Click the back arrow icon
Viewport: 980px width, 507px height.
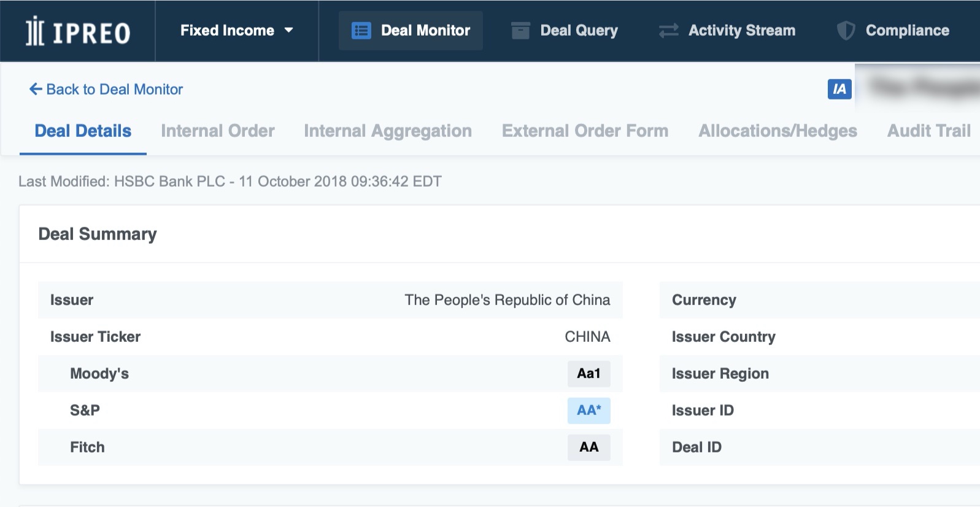tap(36, 89)
